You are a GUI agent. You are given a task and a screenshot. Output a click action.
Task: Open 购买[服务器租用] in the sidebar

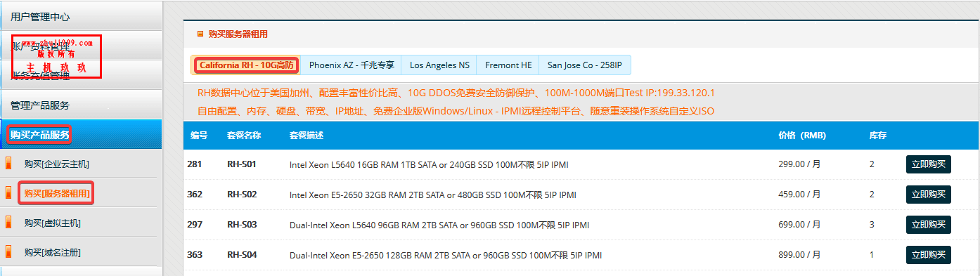tap(56, 193)
